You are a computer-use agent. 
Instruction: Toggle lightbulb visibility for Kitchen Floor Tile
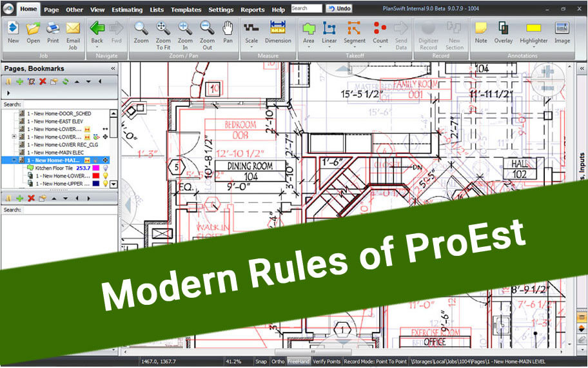click(x=105, y=168)
